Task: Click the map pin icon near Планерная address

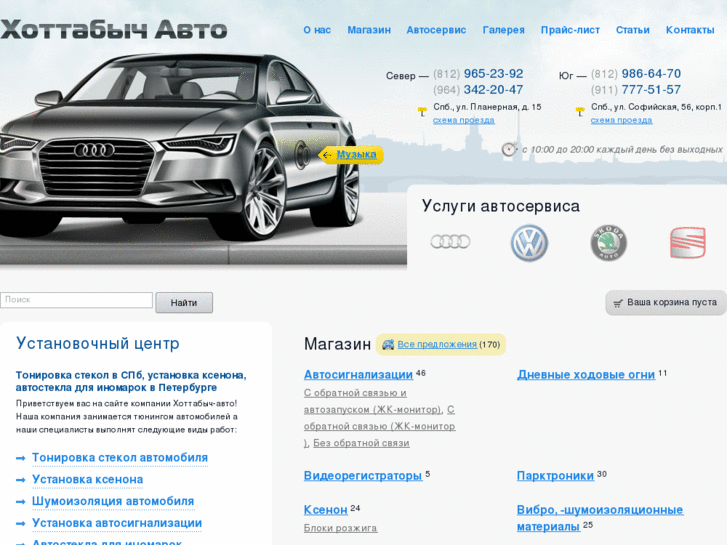Action: tap(422, 111)
